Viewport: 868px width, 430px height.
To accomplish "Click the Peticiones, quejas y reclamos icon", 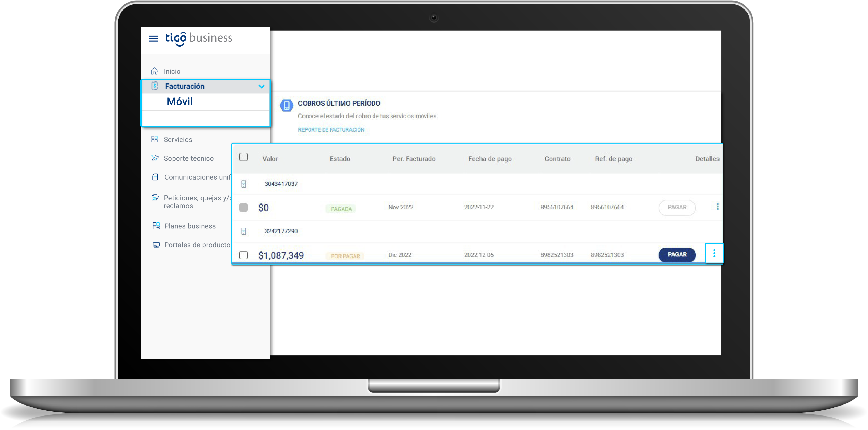I will point(155,198).
